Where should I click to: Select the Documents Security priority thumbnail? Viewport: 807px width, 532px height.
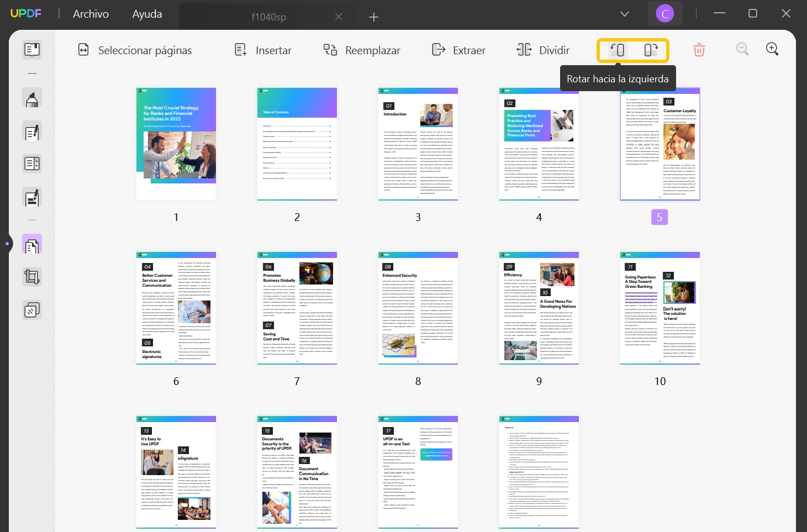[x=297, y=472]
